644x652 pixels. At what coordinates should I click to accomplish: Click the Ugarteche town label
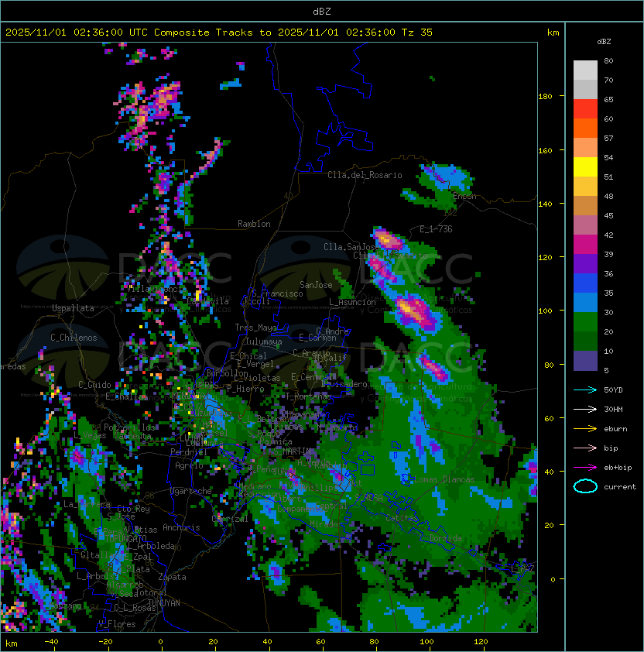191,491
